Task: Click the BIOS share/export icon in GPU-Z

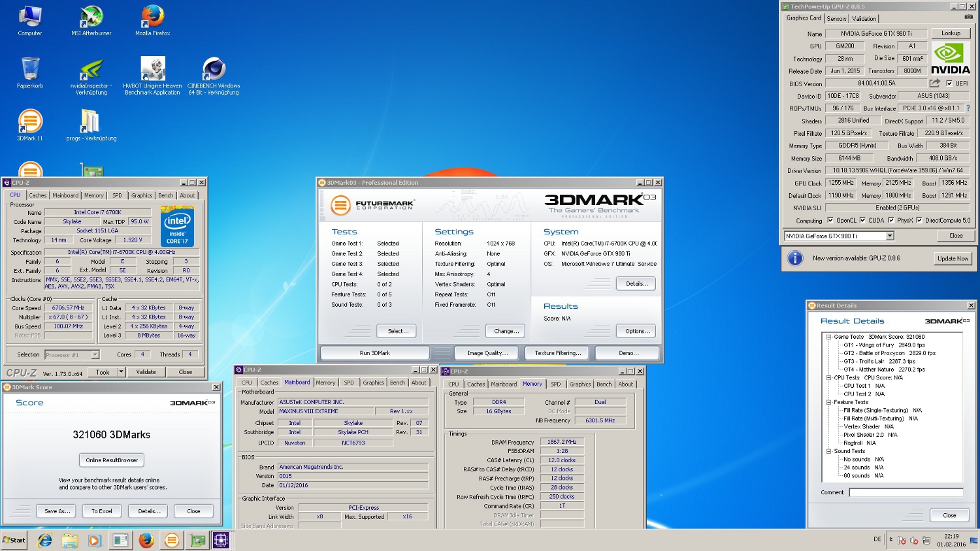Action: coord(935,83)
